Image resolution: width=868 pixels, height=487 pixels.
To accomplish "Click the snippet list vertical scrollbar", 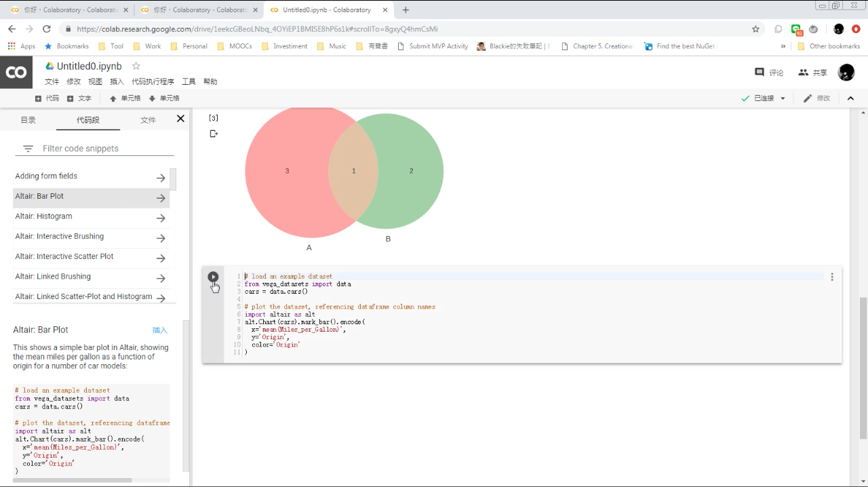I will tap(173, 179).
